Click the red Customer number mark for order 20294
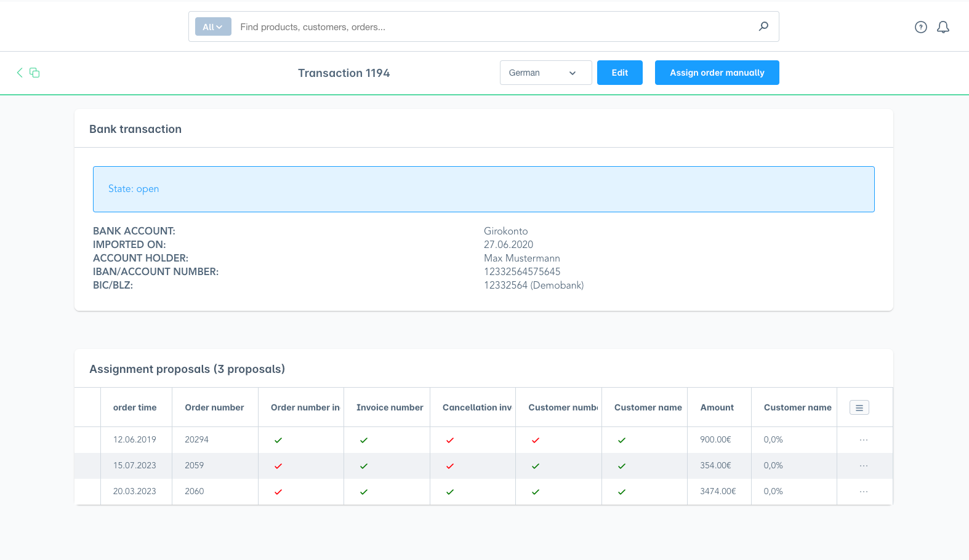The height and width of the screenshot is (560, 969). (536, 440)
